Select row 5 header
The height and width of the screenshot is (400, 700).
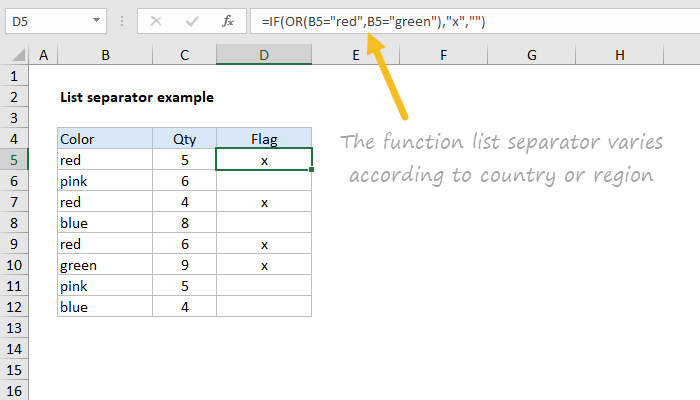15,160
